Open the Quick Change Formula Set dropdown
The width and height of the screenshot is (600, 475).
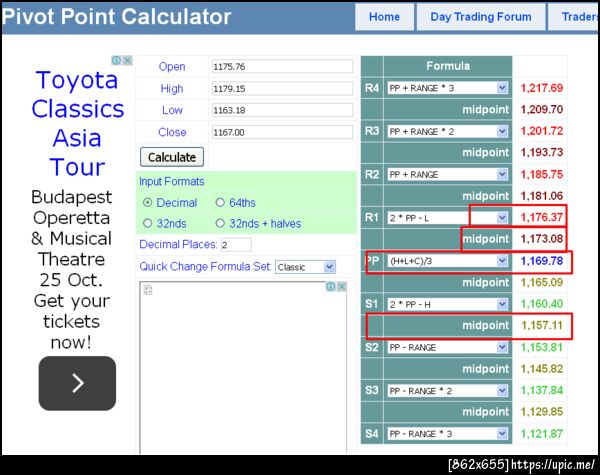[x=305, y=267]
